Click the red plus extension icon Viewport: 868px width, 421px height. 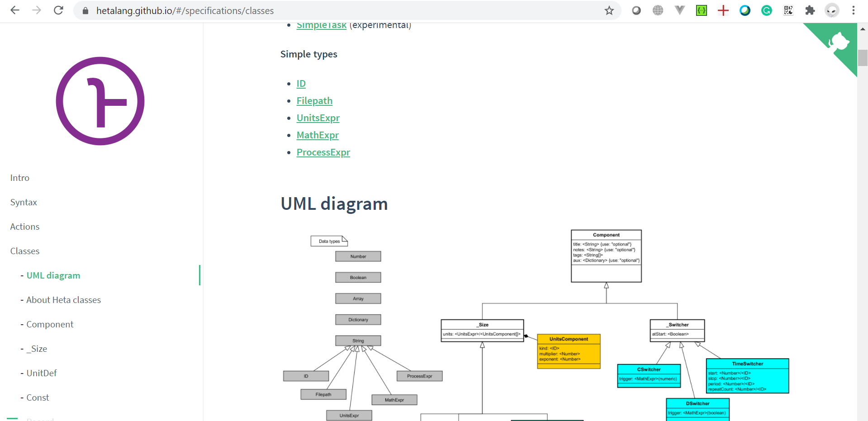pos(723,10)
